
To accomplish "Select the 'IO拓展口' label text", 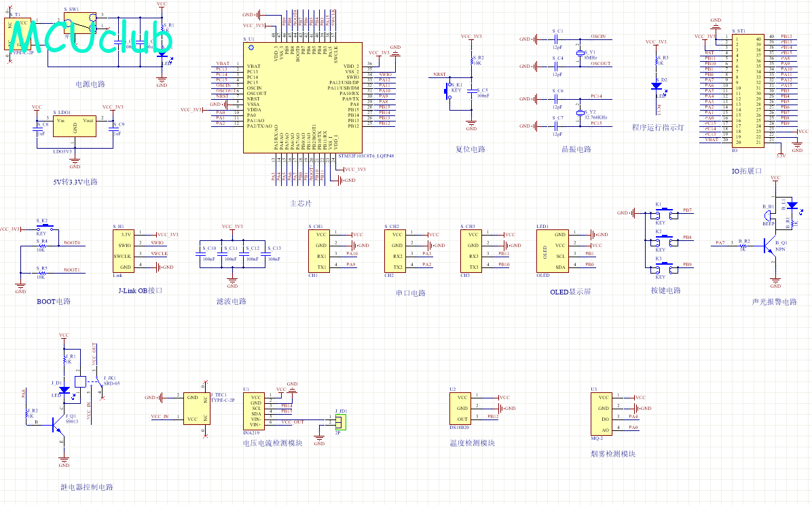I will pyautogui.click(x=747, y=171).
